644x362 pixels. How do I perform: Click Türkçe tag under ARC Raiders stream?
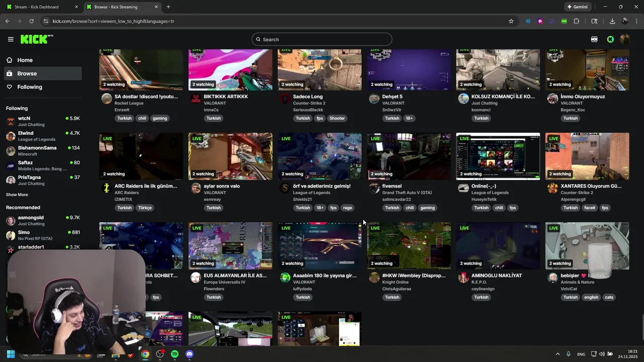(x=145, y=208)
